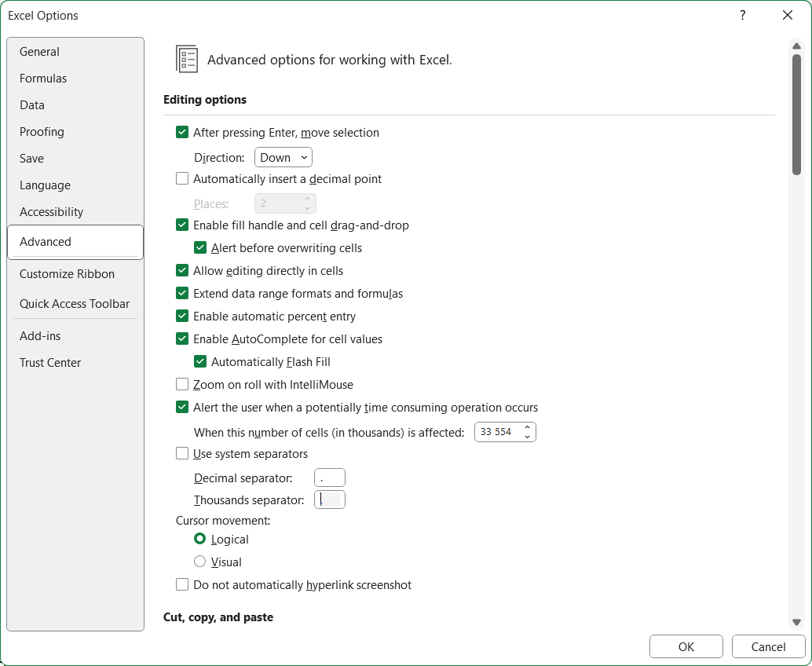Screen dimensions: 812x666
Task: Enable Automatically insert a decimal point
Action: coord(182,179)
